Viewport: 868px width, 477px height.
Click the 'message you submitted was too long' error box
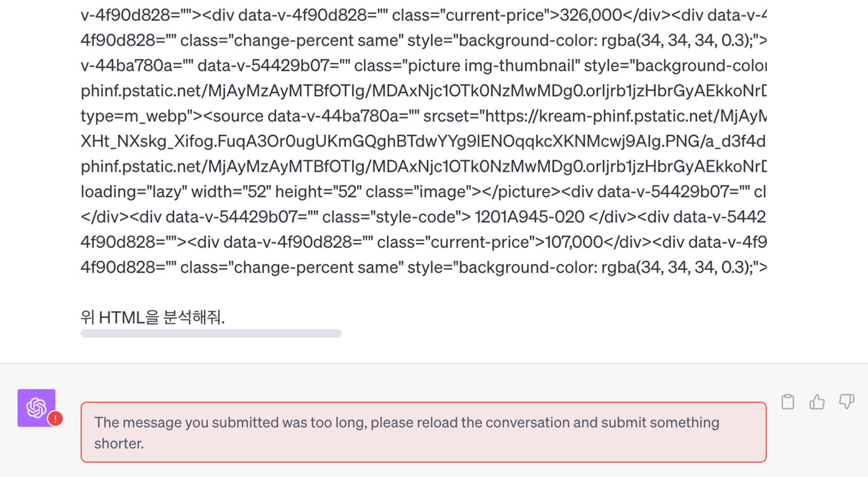click(x=423, y=432)
